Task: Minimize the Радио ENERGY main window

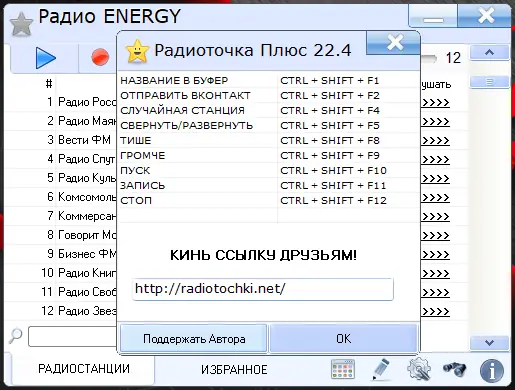Action: pos(433,16)
